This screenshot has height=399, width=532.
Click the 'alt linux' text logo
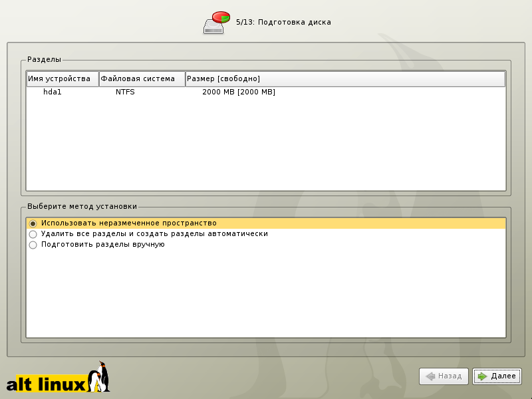coord(47,384)
